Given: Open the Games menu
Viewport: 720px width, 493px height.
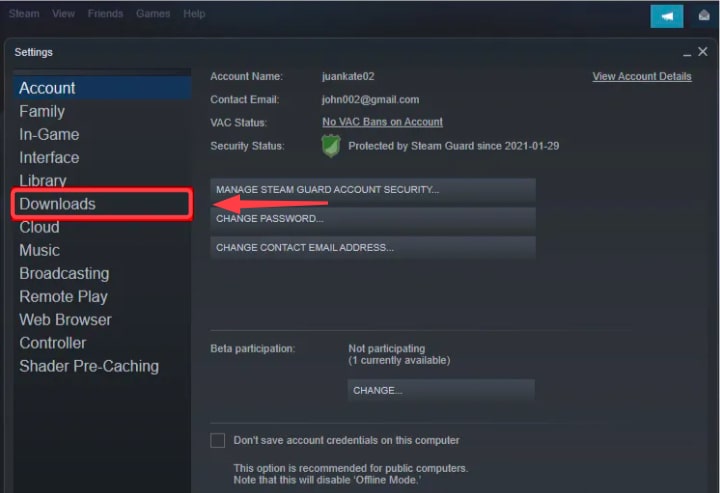Looking at the screenshot, I should 153,14.
